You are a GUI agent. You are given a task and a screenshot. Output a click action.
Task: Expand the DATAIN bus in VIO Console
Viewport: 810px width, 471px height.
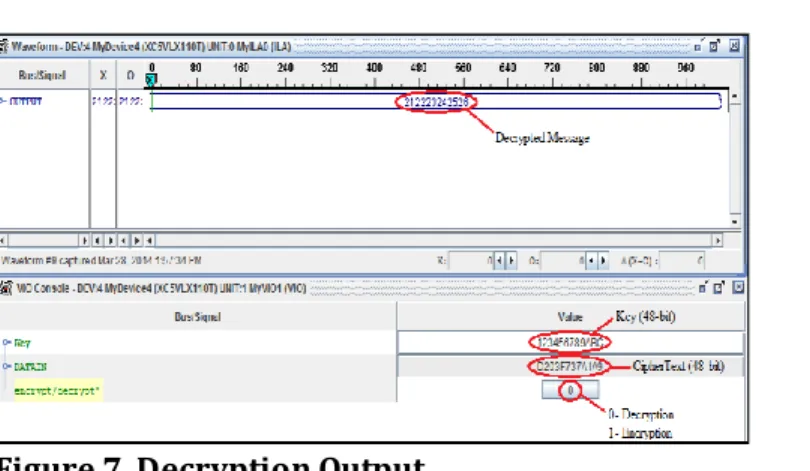[6, 366]
